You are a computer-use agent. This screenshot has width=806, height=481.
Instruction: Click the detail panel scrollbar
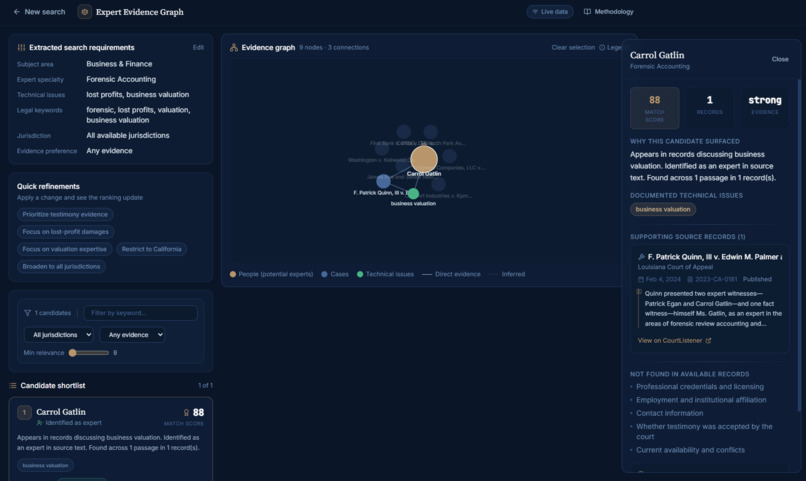pos(799,245)
